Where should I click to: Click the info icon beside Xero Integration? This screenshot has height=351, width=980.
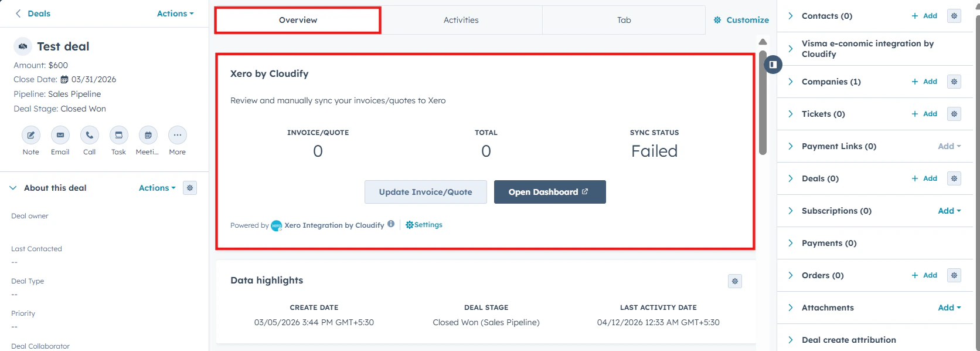(x=391, y=224)
